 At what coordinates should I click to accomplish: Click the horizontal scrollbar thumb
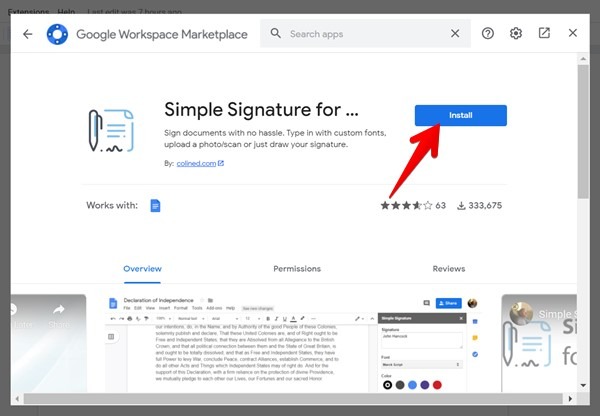(293, 398)
